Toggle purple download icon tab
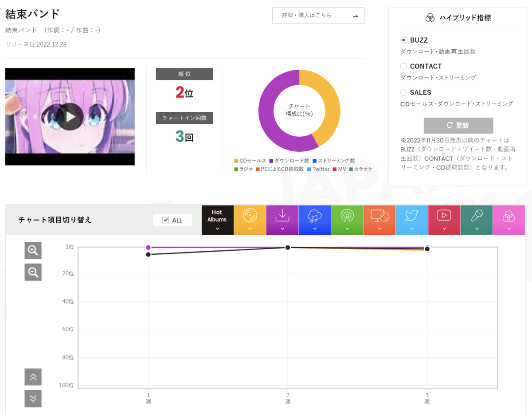532x415 pixels. pyautogui.click(x=282, y=220)
